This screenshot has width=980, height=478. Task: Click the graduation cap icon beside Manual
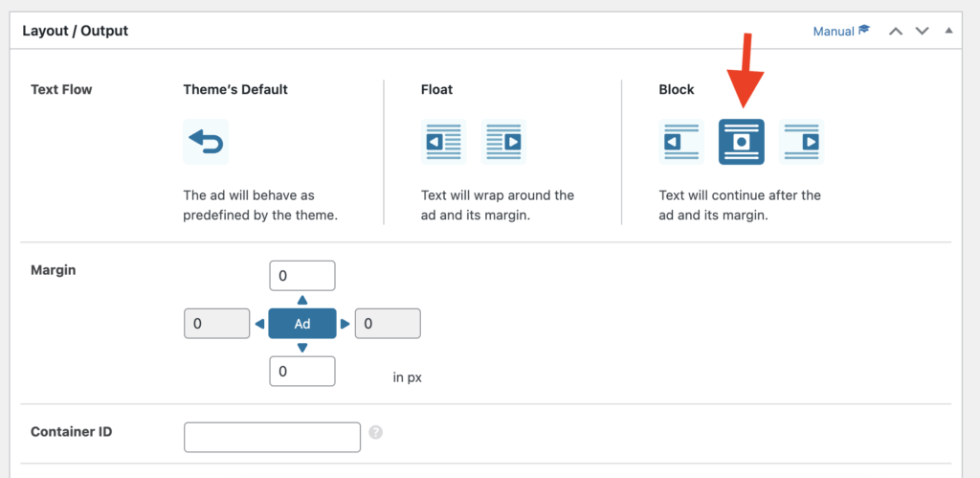(x=864, y=31)
